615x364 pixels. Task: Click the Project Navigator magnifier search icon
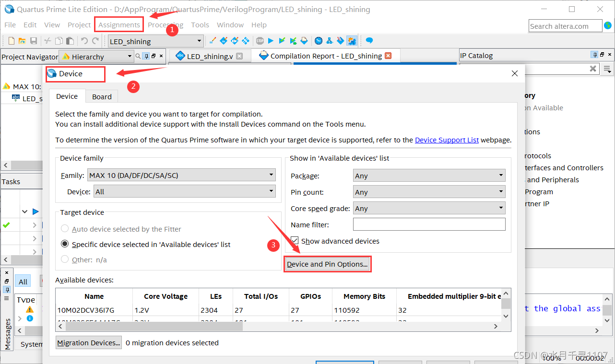138,56
